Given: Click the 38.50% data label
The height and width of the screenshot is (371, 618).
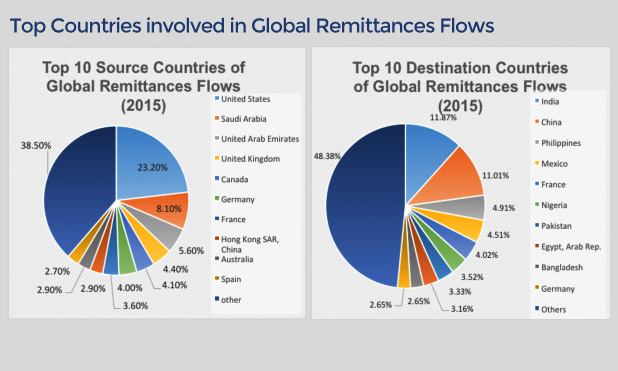Looking at the screenshot, I should pyautogui.click(x=36, y=145).
